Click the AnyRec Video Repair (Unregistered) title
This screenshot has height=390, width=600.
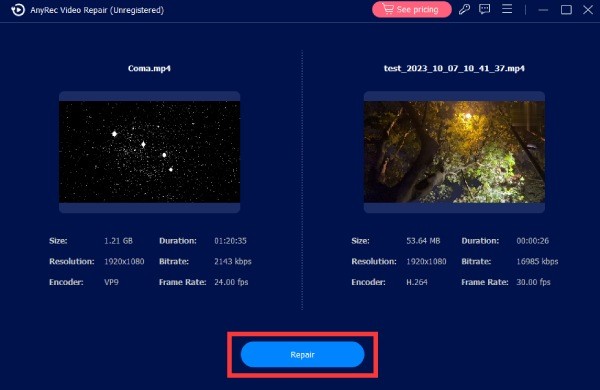[x=97, y=10]
